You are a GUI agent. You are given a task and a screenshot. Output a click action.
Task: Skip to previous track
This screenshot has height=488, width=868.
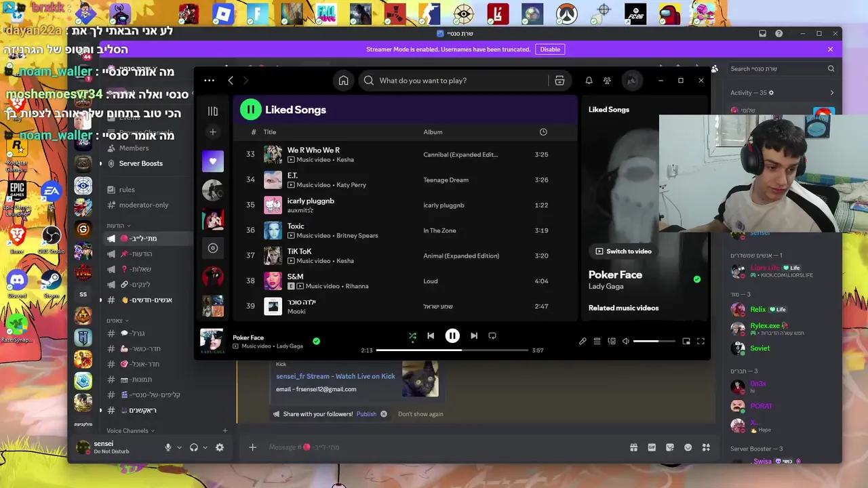click(x=431, y=335)
